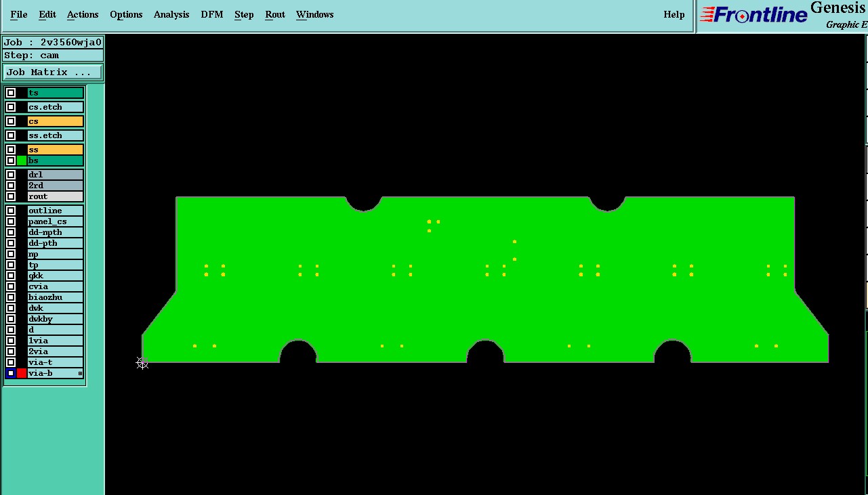This screenshot has width=868, height=495.
Task: Open the Options menu
Action: tap(126, 14)
